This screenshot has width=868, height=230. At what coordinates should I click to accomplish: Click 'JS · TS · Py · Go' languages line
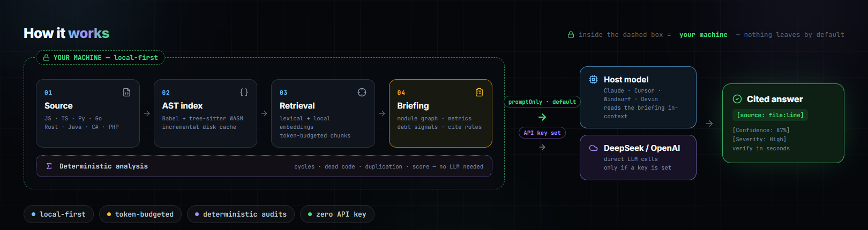(x=73, y=118)
